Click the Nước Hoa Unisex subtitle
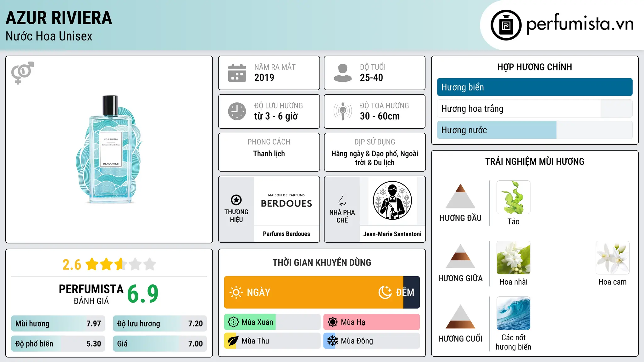644x362 pixels. (49, 36)
